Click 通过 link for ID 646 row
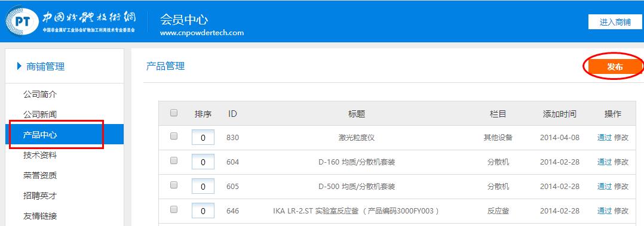 click(x=605, y=211)
